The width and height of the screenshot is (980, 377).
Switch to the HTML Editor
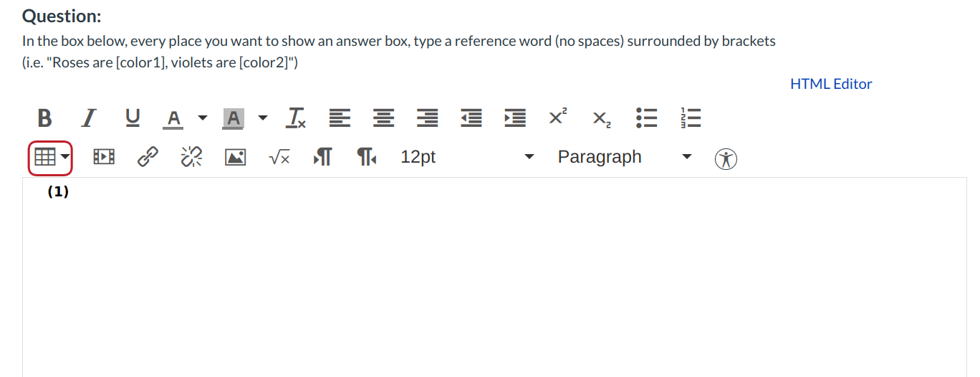click(x=831, y=84)
